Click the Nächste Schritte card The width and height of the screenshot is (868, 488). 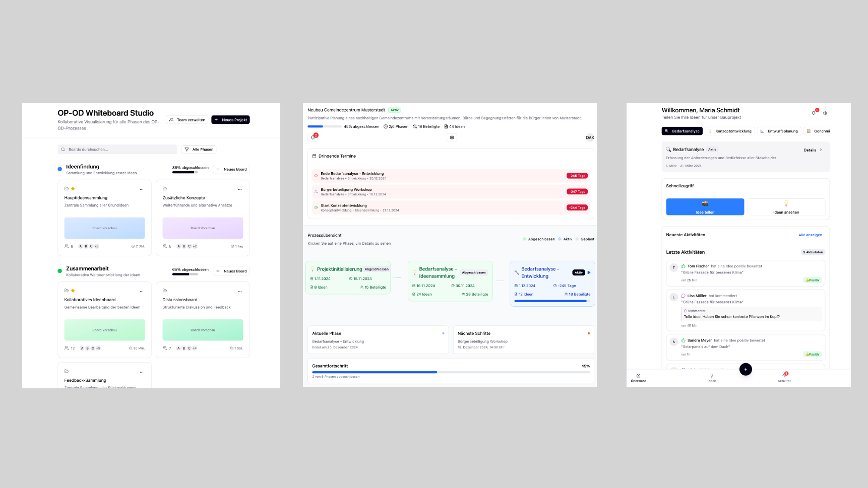[524, 340]
